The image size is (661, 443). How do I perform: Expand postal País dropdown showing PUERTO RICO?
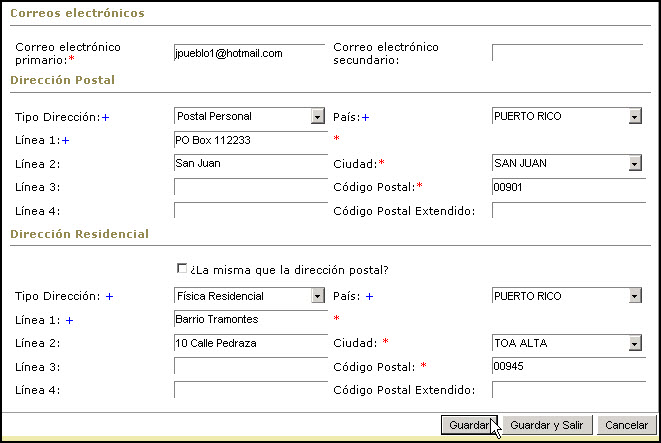click(x=567, y=117)
